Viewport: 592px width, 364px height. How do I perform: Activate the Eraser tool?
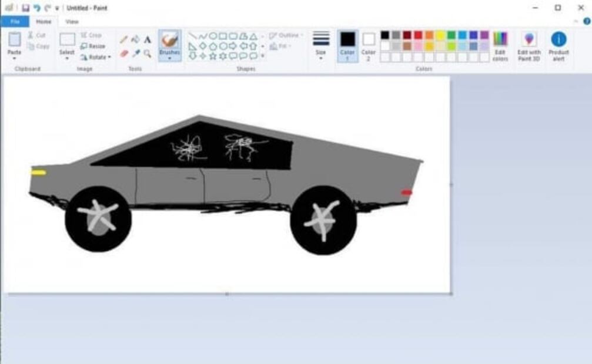124,53
